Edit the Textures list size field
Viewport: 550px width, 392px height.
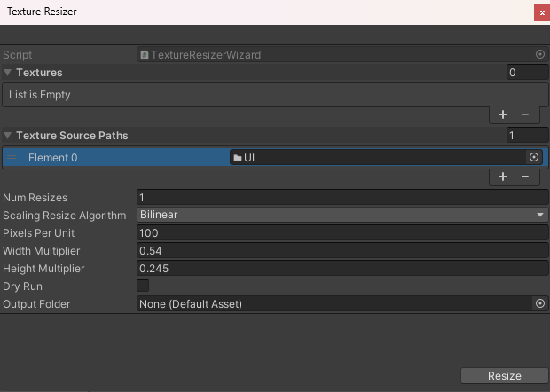point(527,73)
